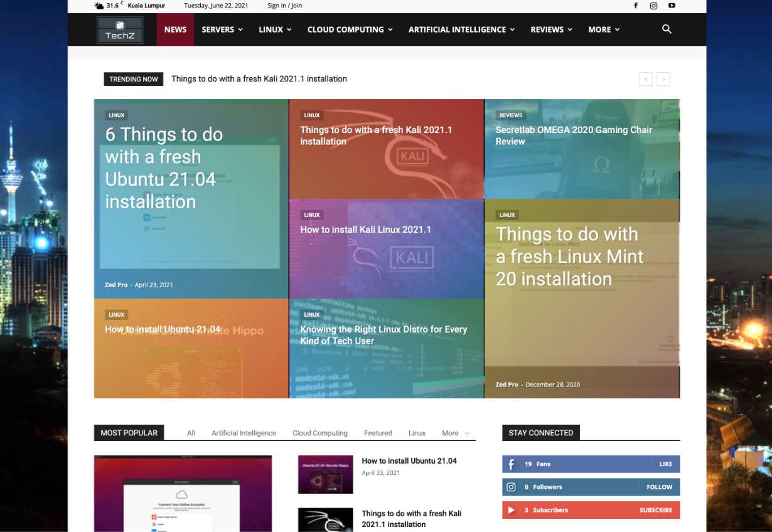Expand the Servers menu
Viewport: 772px width, 532px height.
pos(222,29)
